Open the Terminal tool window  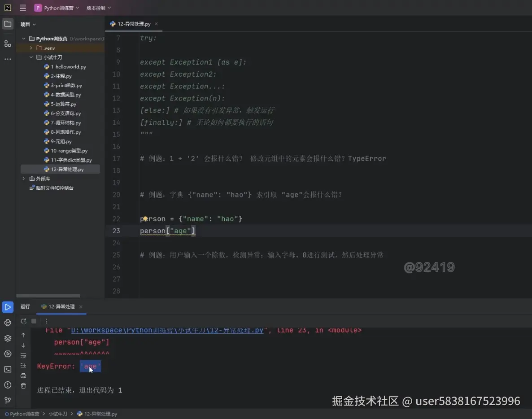click(x=8, y=369)
